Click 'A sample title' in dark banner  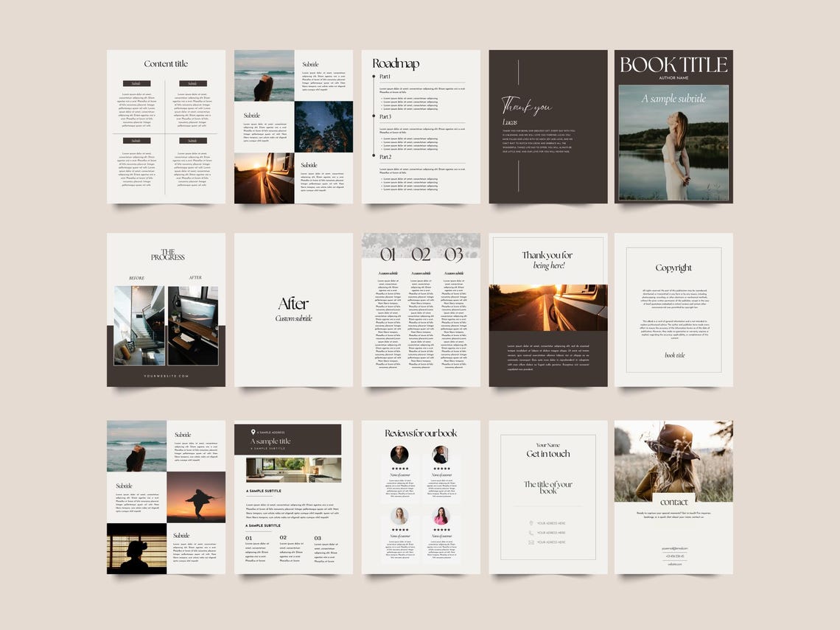click(270, 441)
